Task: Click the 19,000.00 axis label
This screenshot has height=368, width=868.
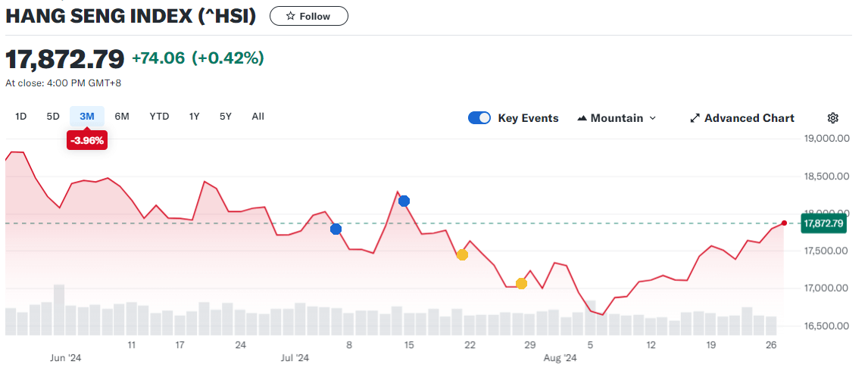Action: click(826, 139)
